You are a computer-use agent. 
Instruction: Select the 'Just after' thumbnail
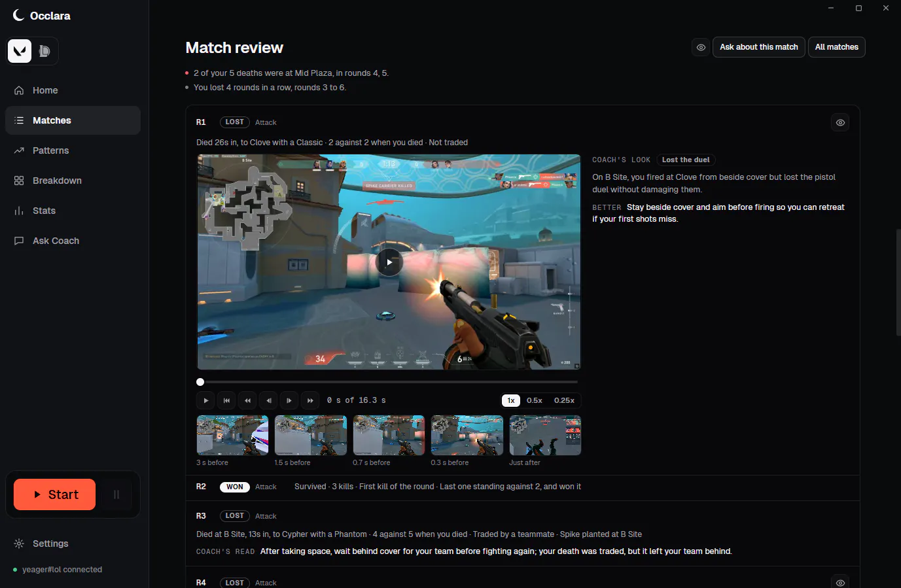(545, 436)
